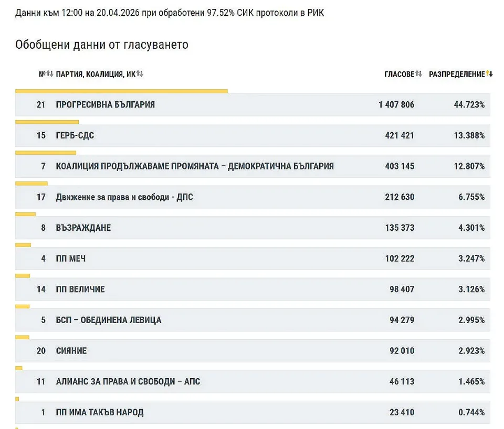Click Движение за права и свободи - ДПС
This screenshot has width=504, height=429.
[x=124, y=197]
